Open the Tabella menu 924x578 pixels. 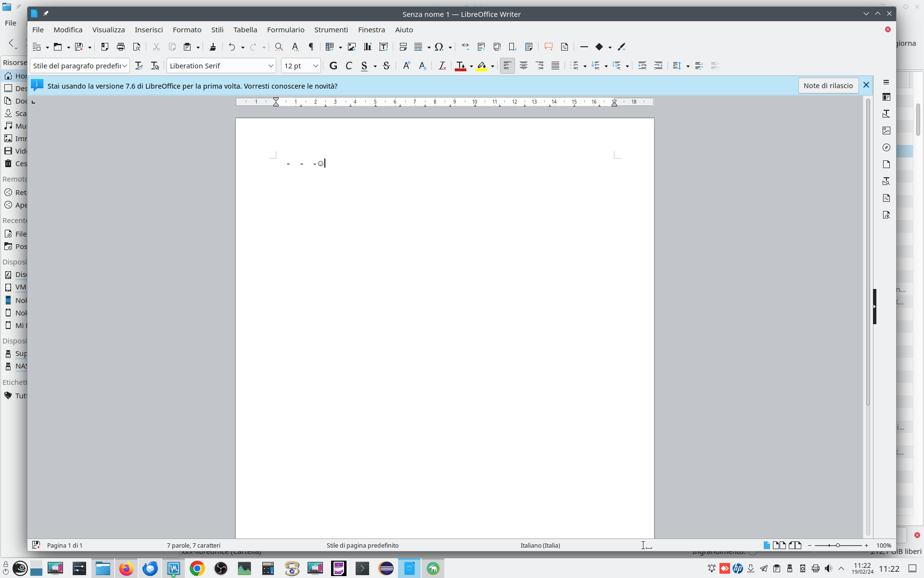[245, 29]
